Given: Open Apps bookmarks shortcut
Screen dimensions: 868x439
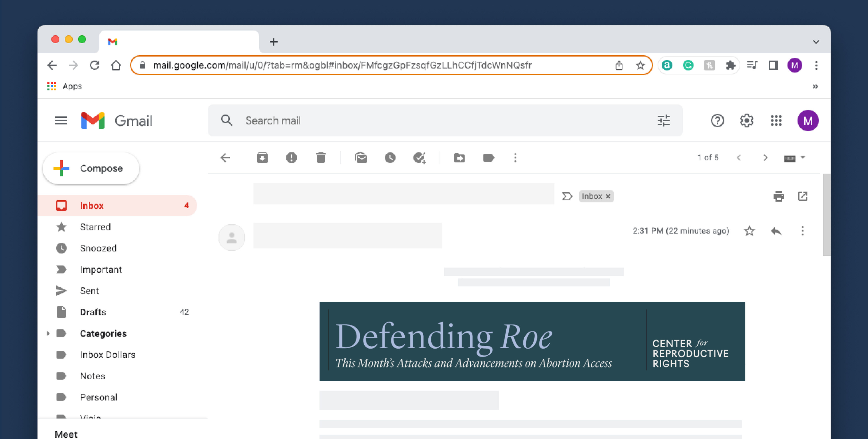Looking at the screenshot, I should pyautogui.click(x=65, y=86).
